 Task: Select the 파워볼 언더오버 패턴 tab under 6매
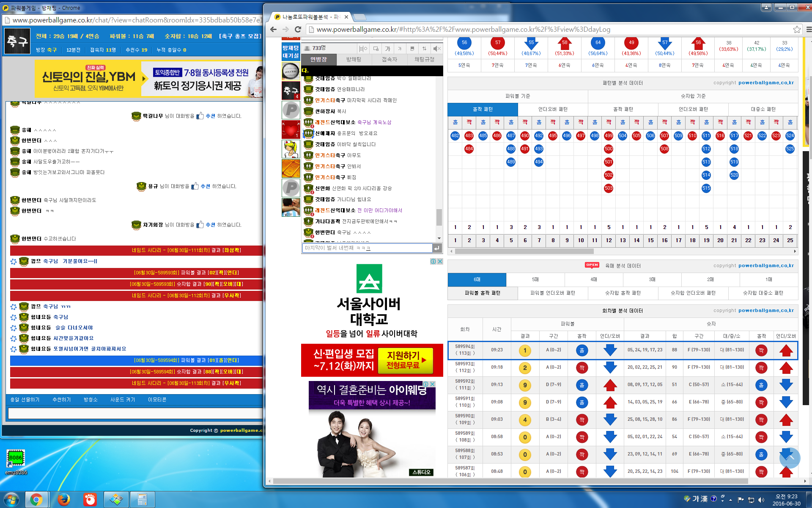click(553, 293)
